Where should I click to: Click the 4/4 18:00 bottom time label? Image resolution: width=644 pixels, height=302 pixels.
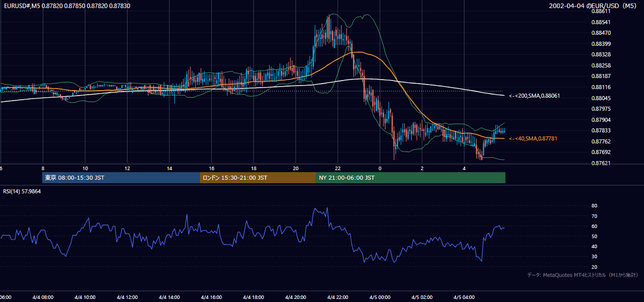coord(252,297)
